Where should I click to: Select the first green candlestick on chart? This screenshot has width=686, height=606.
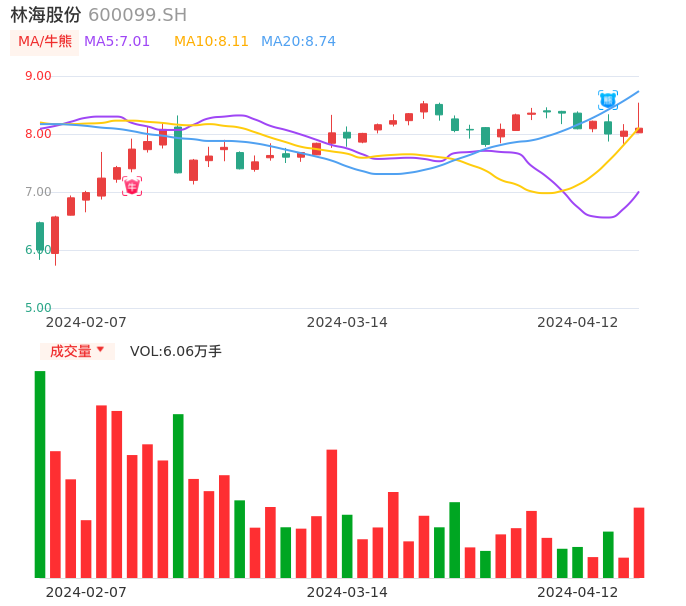40,237
